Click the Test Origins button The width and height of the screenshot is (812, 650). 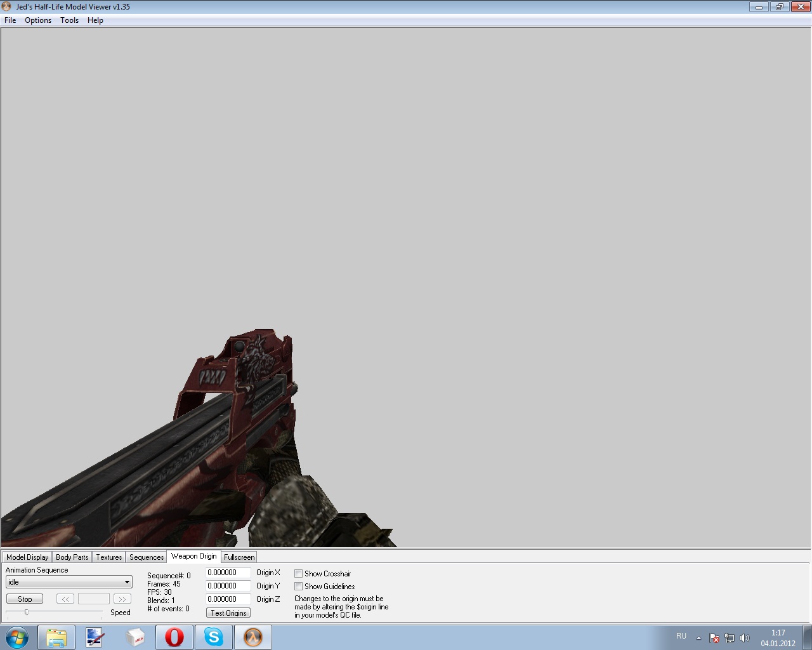click(x=228, y=613)
